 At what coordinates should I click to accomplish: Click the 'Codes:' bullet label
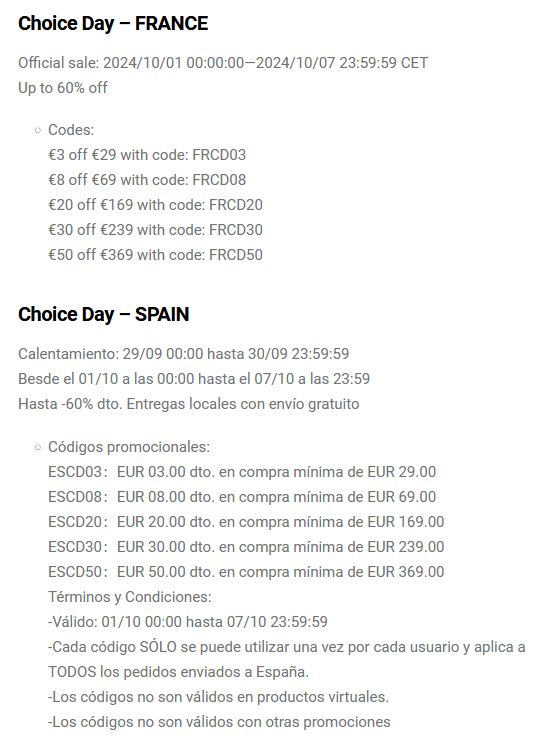point(71,130)
